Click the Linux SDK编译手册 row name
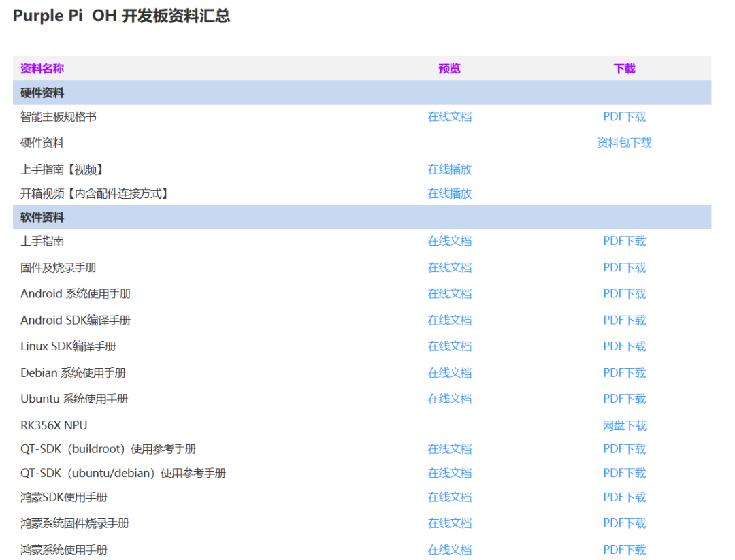Viewport: 735px width, 560px height. pos(68,346)
